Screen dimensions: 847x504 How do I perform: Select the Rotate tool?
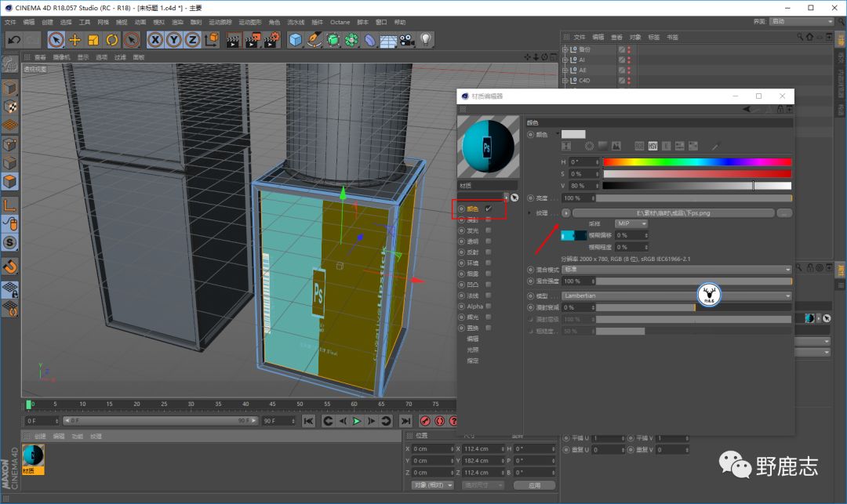112,40
